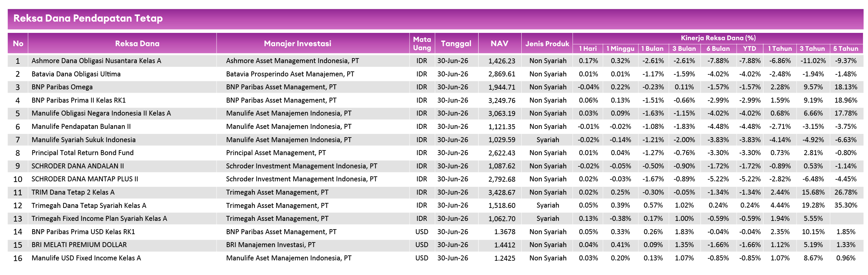Select manager 'BRI Manajemen Investasi, PT'
Viewport: 868px width, 275px height.
tap(270, 245)
